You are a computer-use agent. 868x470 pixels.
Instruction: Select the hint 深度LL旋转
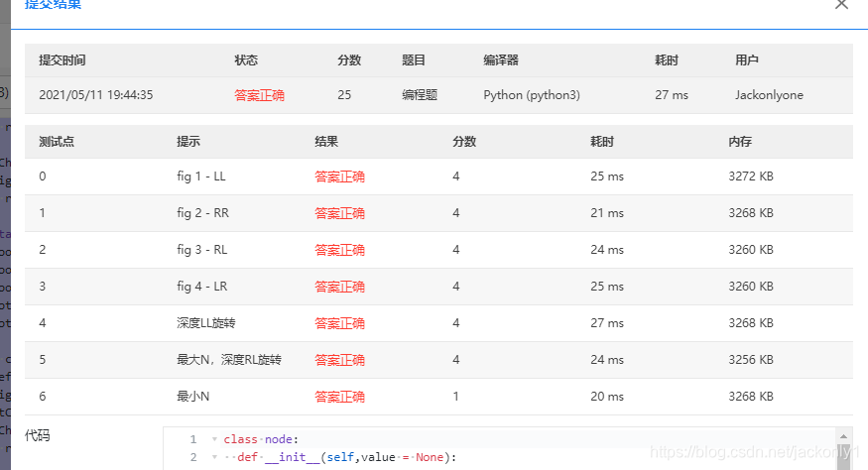[x=206, y=322]
